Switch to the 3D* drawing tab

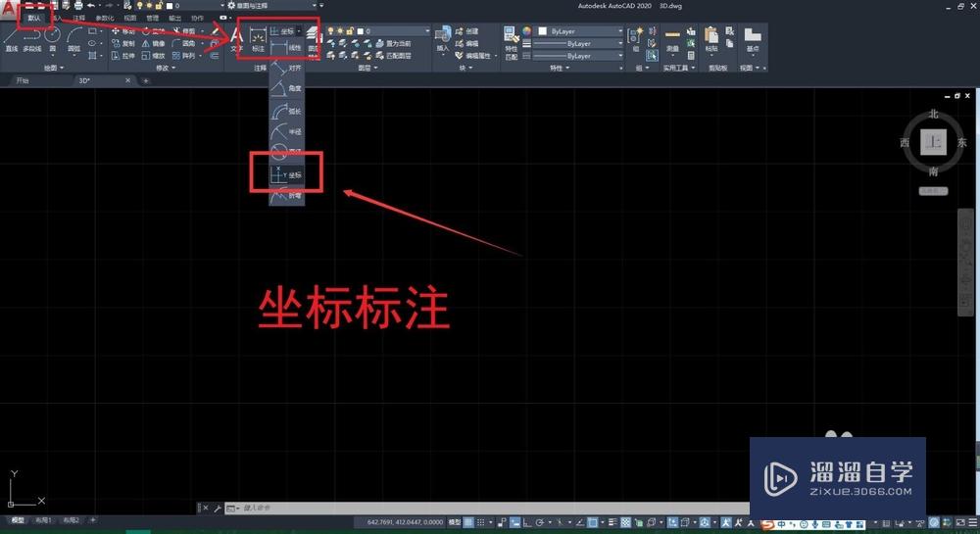84,80
